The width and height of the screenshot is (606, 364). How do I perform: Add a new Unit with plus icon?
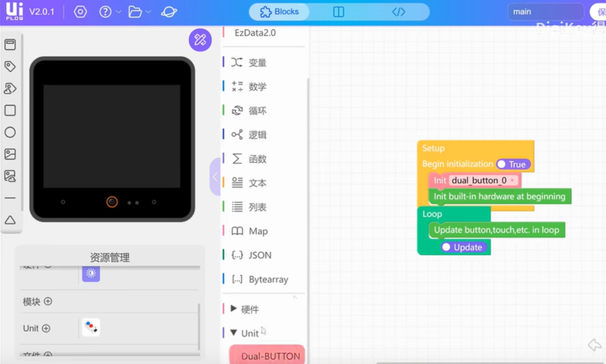[46, 329]
